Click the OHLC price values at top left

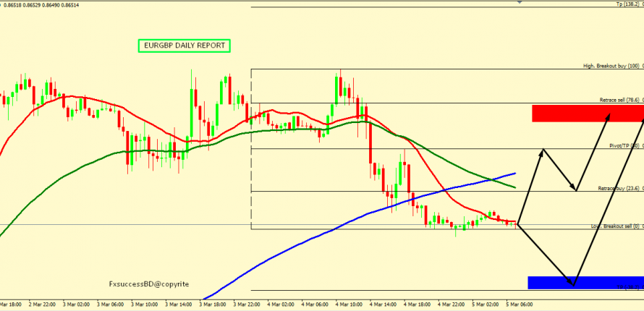tap(31, 4)
